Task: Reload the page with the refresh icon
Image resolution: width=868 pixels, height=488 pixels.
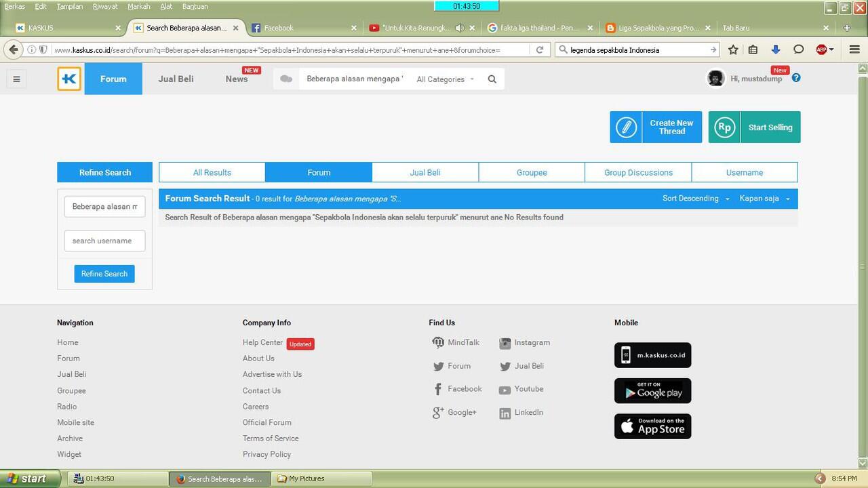Action: 540,49
